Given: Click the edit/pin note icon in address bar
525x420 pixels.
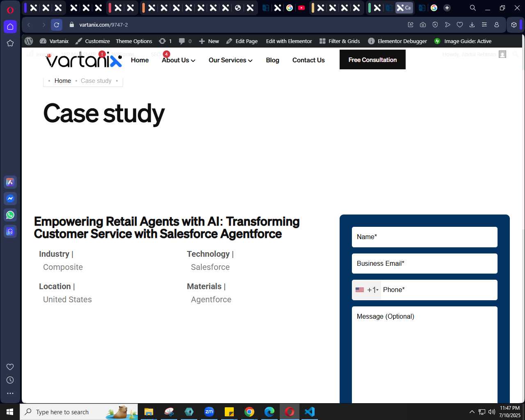Looking at the screenshot, I should 411,25.
